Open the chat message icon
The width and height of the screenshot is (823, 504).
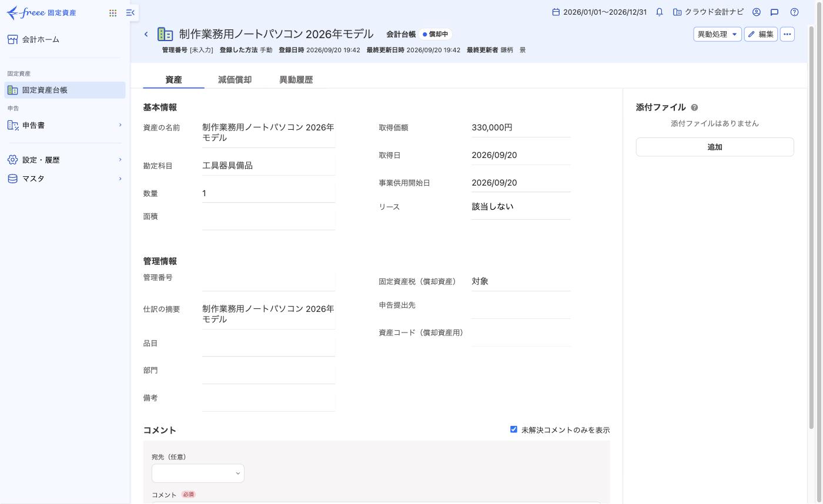pyautogui.click(x=775, y=12)
